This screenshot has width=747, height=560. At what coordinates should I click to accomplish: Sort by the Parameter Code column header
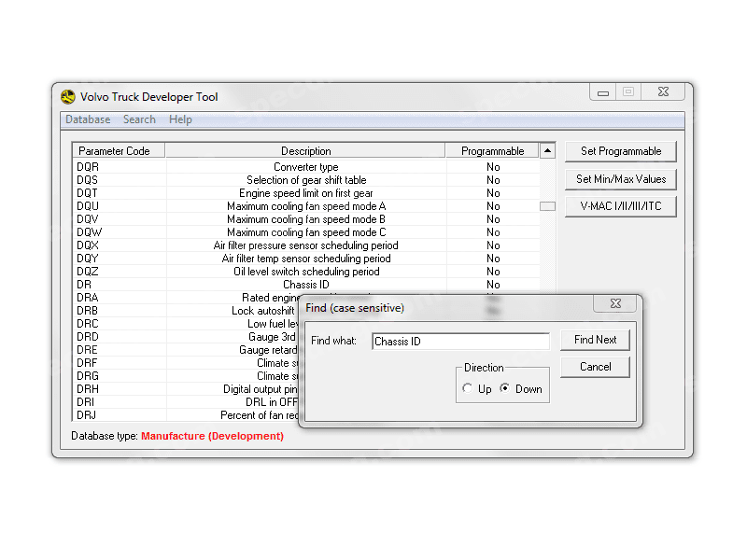[119, 151]
